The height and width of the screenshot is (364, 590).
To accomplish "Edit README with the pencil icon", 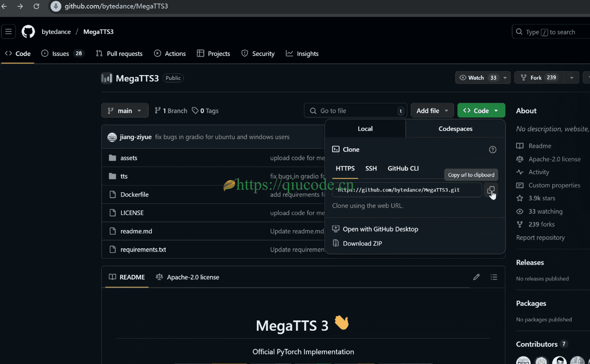I will click(x=476, y=277).
